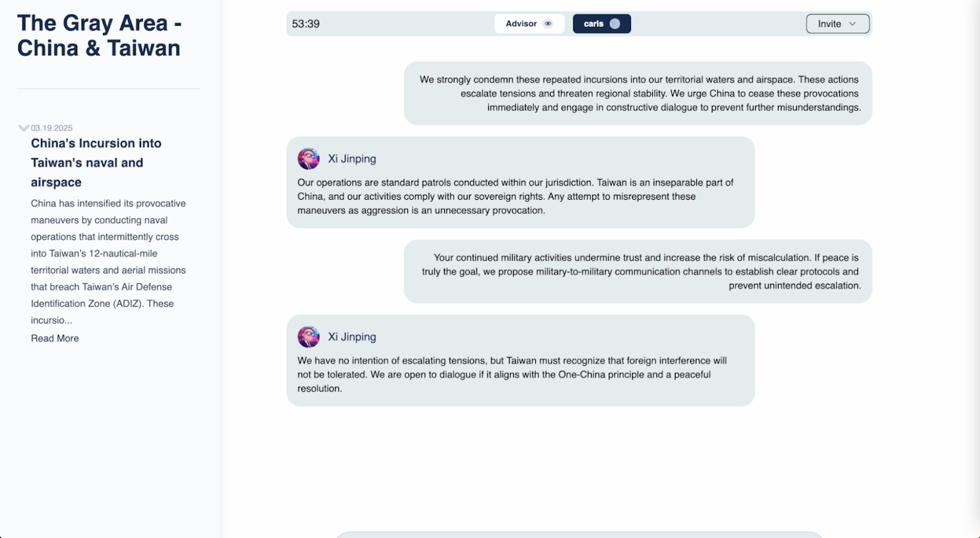Click Xi Jinping's avatar on the One-China message
980x538 pixels.
point(309,337)
